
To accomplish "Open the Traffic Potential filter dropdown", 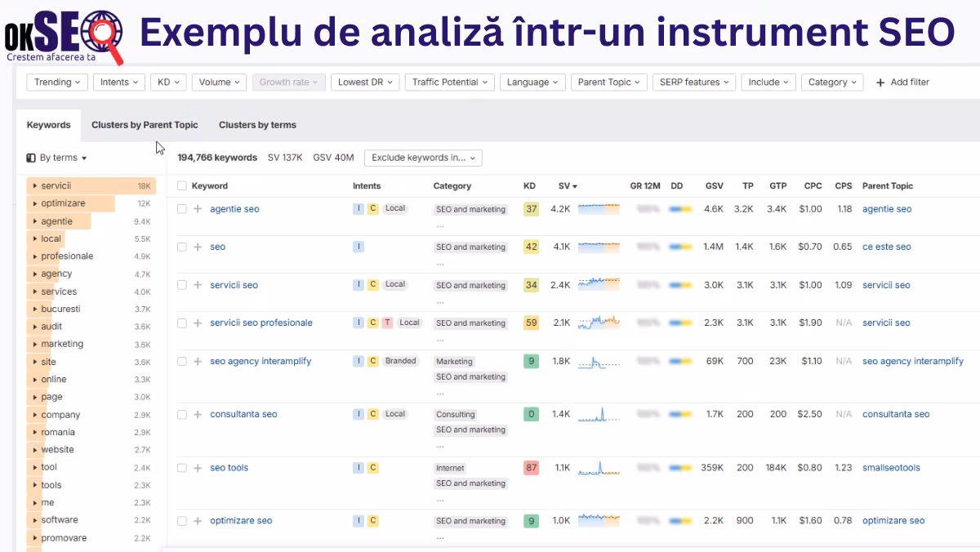I will coord(450,82).
